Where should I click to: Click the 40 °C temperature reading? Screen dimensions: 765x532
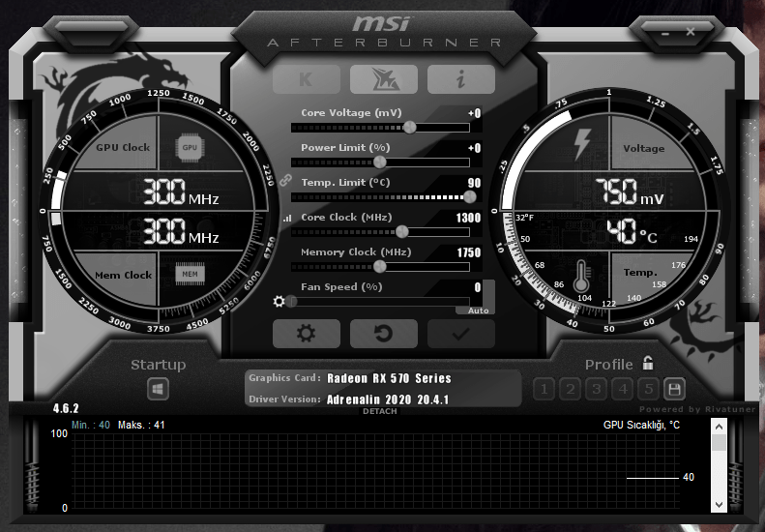point(632,231)
